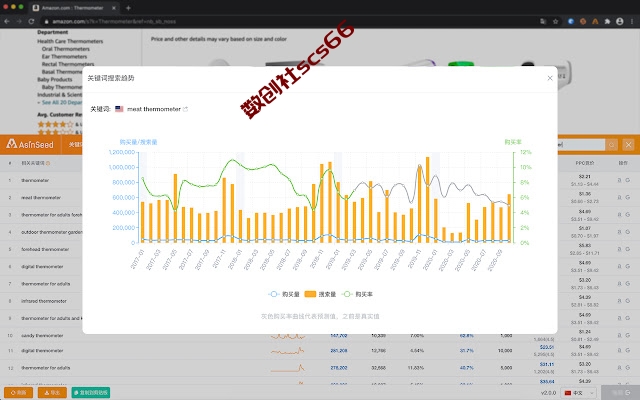Click keyword 'forehead thermometer' in row 5

pyautogui.click(x=45, y=249)
